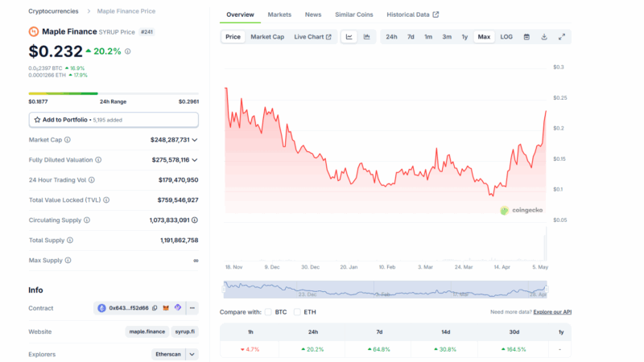The image size is (644, 362).
Task: Show Market Cap info tooltip icon
Action: pyautogui.click(x=68, y=139)
